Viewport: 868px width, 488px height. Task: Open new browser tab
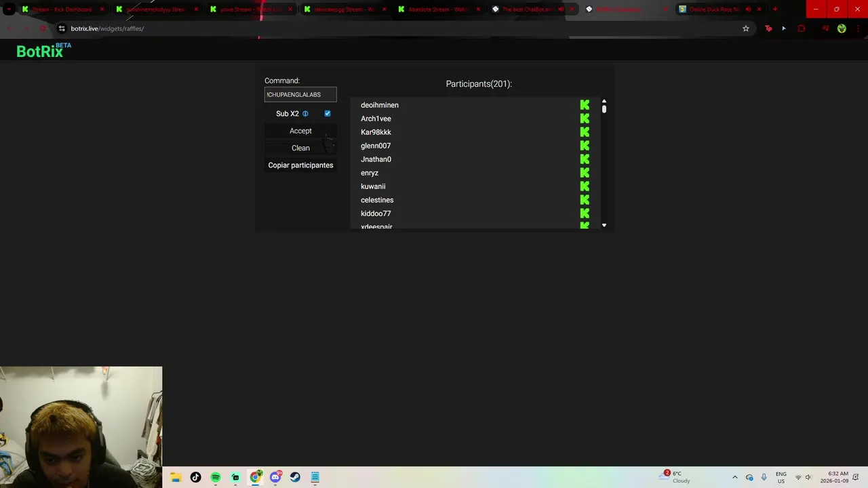pyautogui.click(x=775, y=9)
